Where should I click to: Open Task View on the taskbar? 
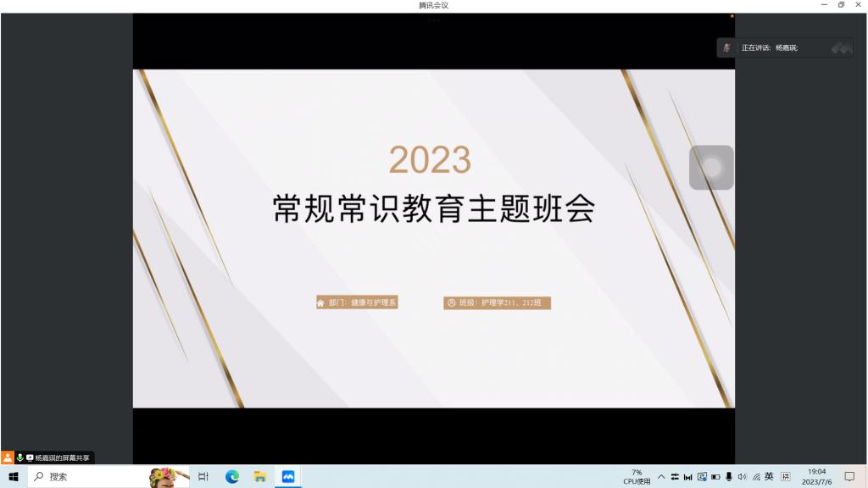203,477
